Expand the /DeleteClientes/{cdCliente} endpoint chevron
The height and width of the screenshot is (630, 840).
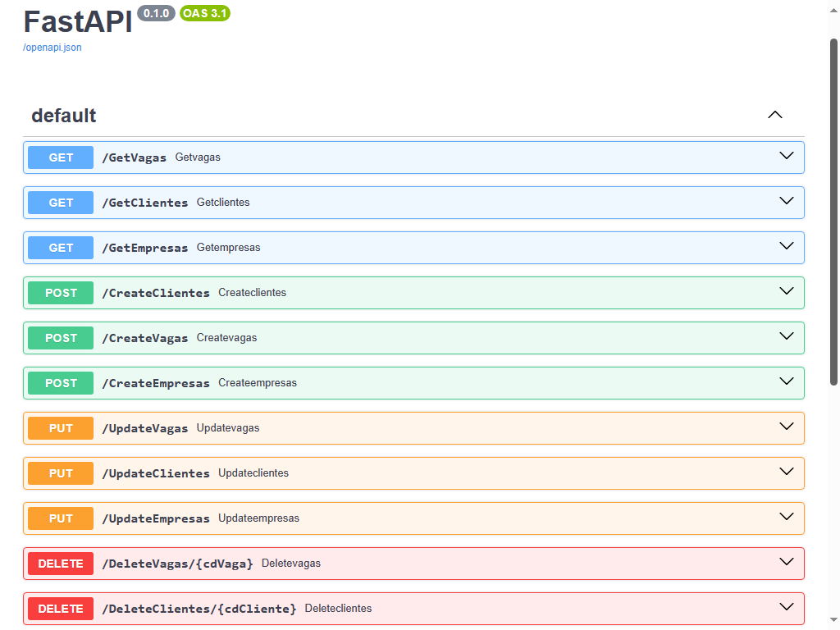coord(786,606)
